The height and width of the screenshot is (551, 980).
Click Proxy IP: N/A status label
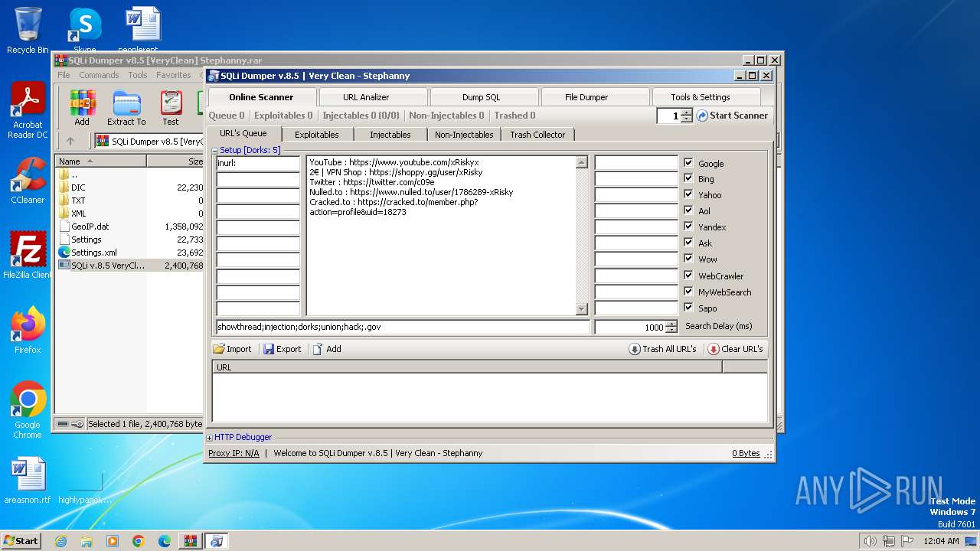pyautogui.click(x=234, y=453)
